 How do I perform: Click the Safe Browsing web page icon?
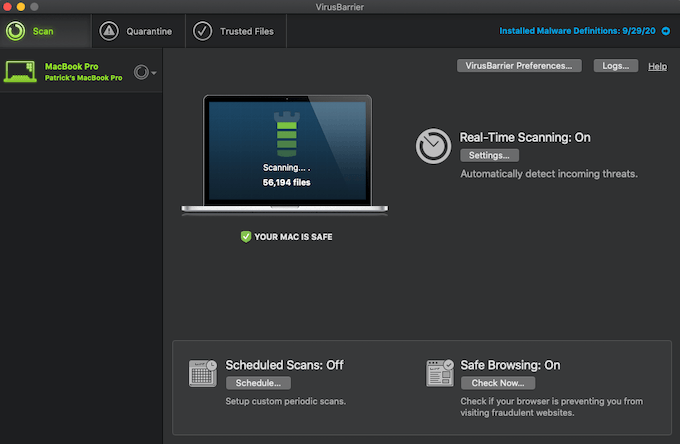click(x=440, y=373)
